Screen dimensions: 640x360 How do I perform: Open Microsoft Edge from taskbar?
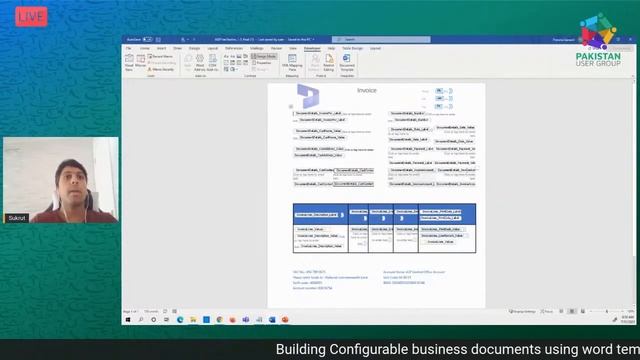tap(180, 320)
